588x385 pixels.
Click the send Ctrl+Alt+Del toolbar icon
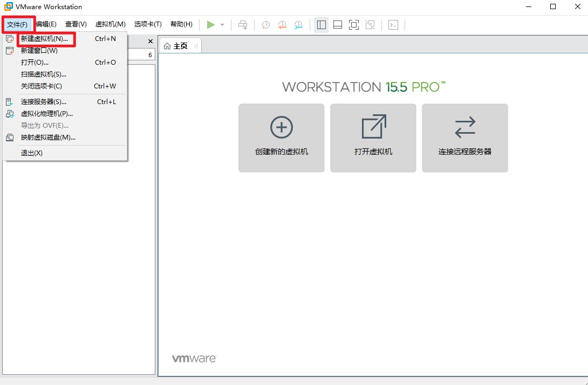click(243, 25)
